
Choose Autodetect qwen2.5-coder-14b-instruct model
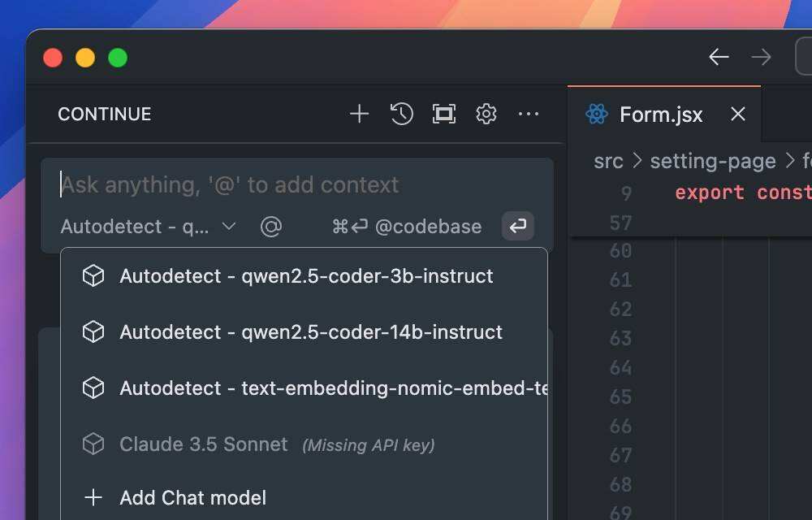click(310, 332)
